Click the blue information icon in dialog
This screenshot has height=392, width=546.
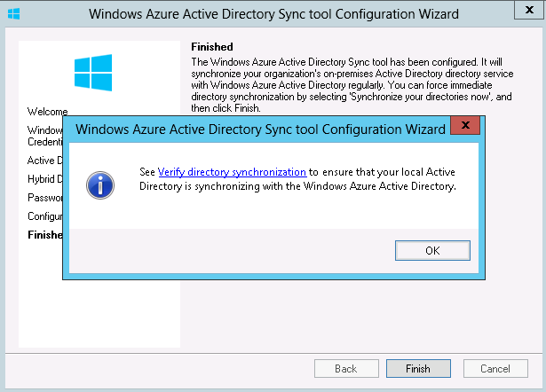pos(100,185)
